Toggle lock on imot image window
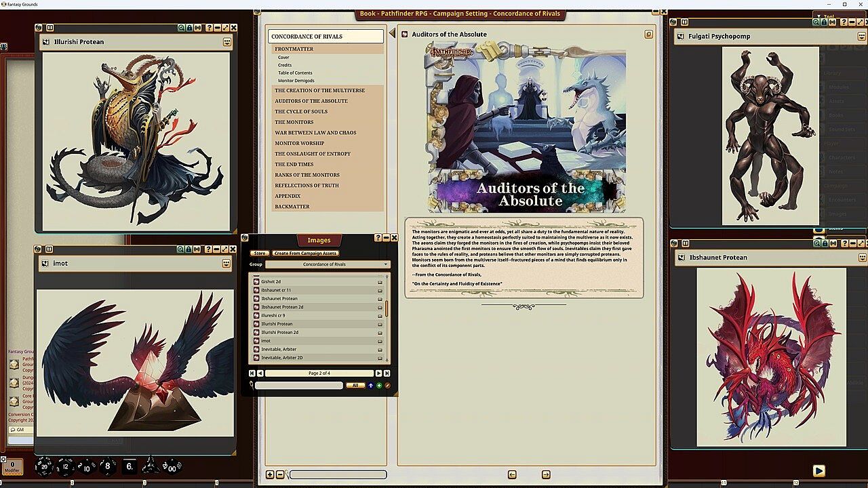Viewport: 868px width, 488px height. pos(190,249)
